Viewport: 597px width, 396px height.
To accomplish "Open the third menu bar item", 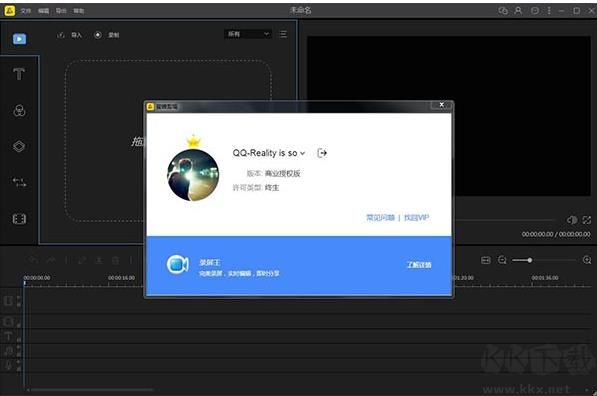I will 61,11.
